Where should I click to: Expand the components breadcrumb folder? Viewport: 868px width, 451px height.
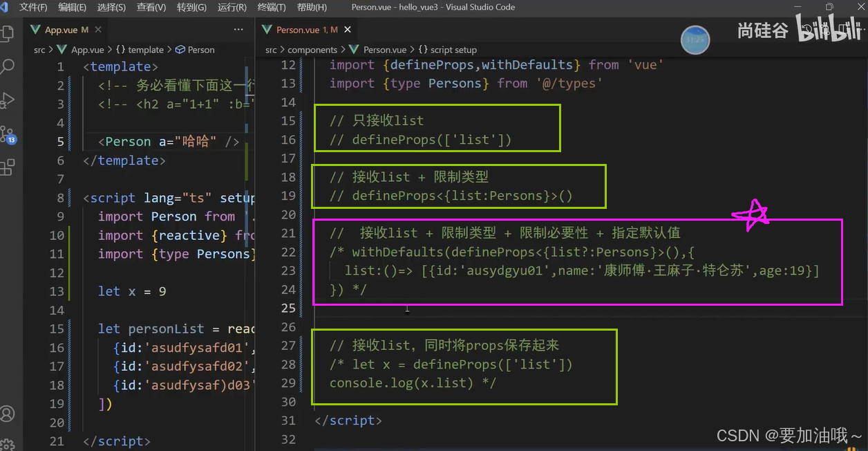click(x=312, y=50)
